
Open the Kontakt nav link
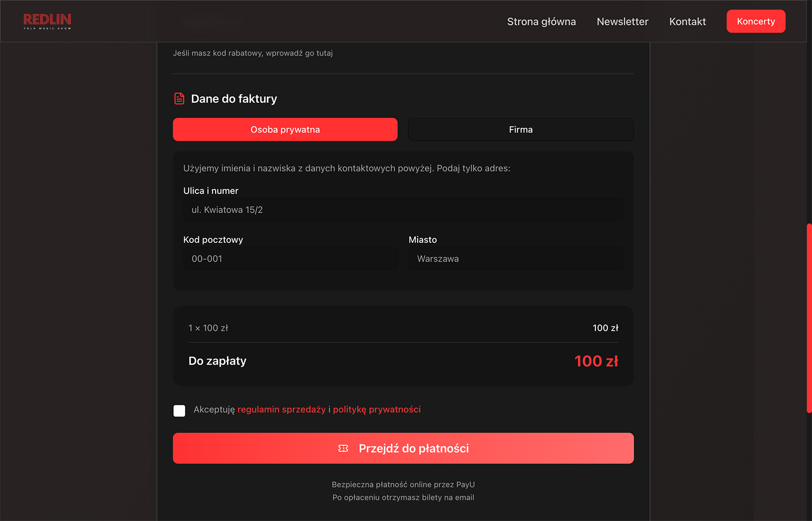click(x=687, y=21)
